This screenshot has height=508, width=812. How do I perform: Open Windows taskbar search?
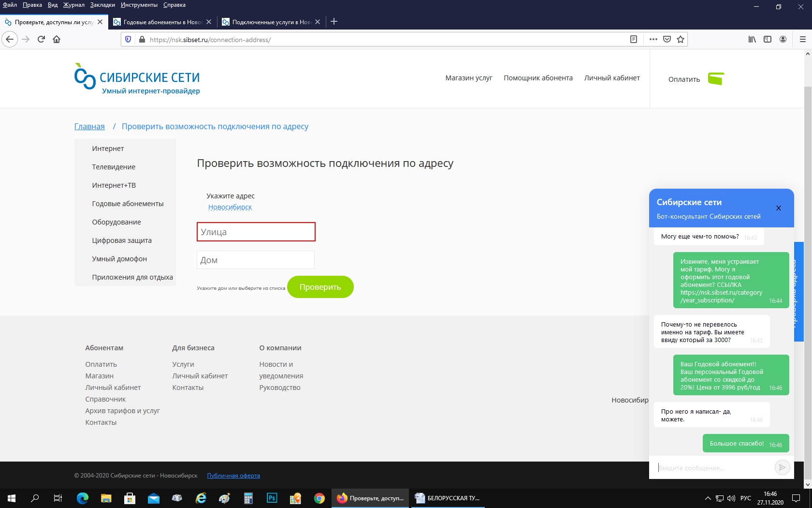pyautogui.click(x=35, y=498)
